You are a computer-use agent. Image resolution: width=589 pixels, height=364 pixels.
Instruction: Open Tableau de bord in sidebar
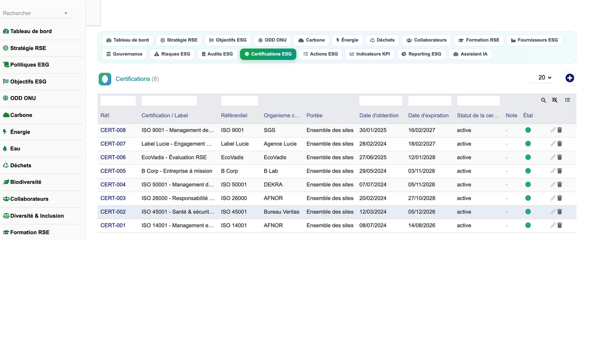coord(31,31)
